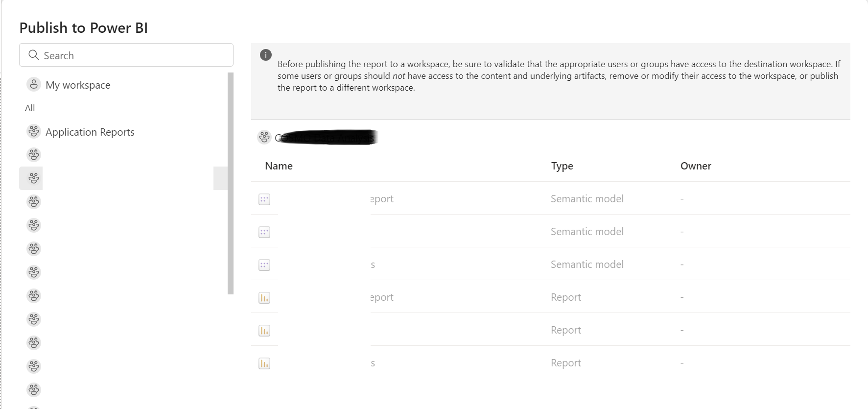Screen dimensions: 868x409
Task: Select the Application Reports workspace
Action: [90, 132]
